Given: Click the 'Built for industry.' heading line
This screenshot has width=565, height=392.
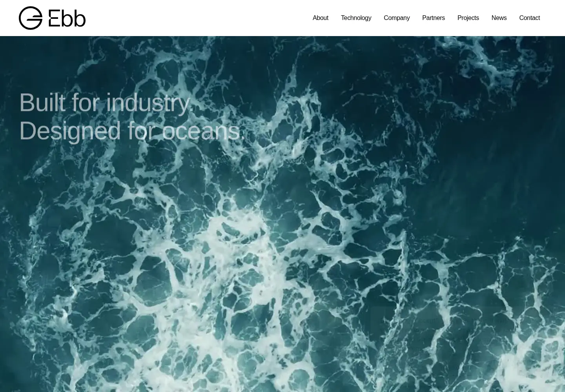Looking at the screenshot, I should tap(107, 103).
